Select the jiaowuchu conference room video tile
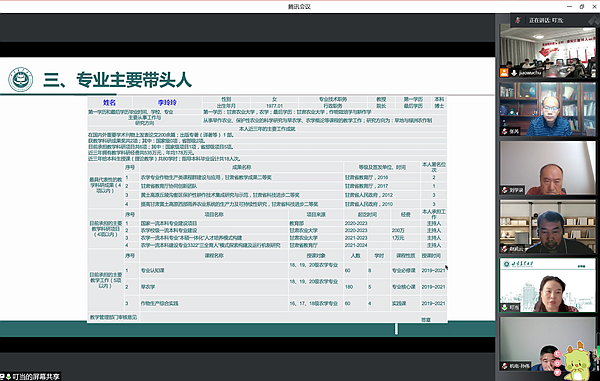The image size is (600, 381). click(548, 52)
